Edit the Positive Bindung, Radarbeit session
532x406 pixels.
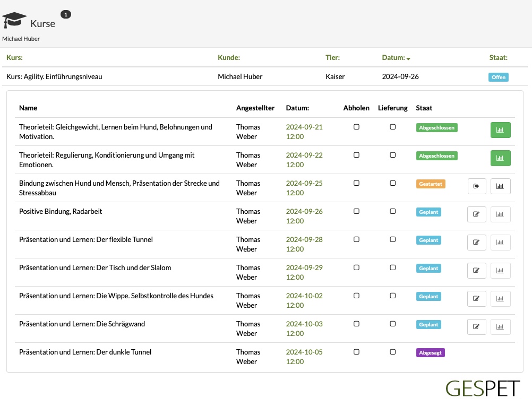pos(476,214)
